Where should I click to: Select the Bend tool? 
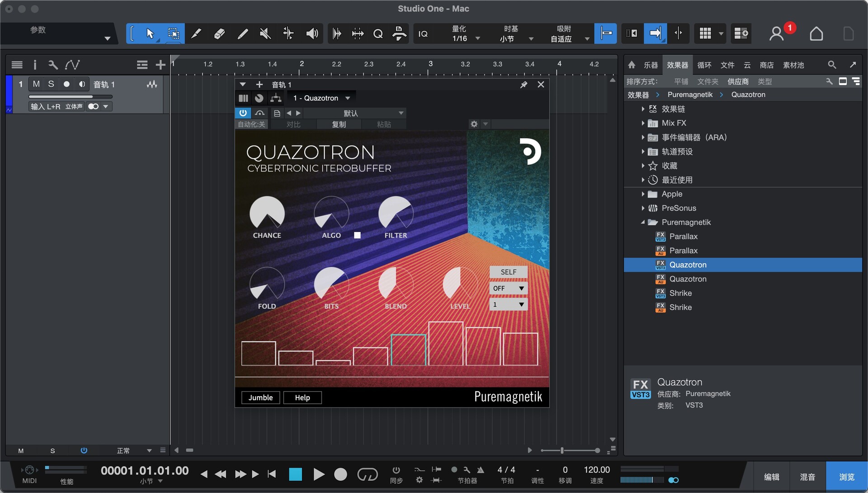click(288, 33)
